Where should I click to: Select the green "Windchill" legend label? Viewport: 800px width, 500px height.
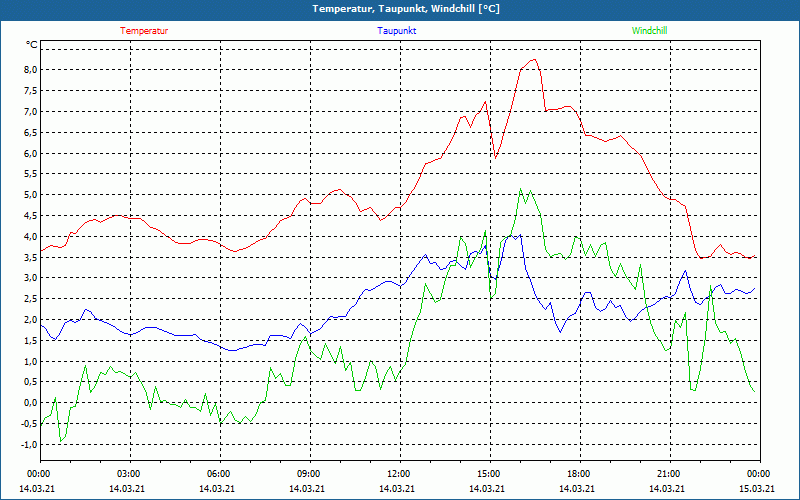[x=649, y=31]
